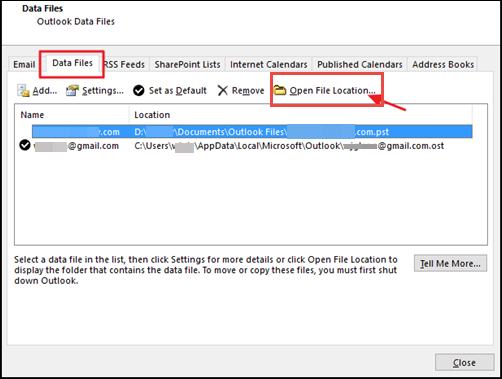Switch to the Published Calendars tab
The width and height of the screenshot is (502, 379).
click(360, 64)
